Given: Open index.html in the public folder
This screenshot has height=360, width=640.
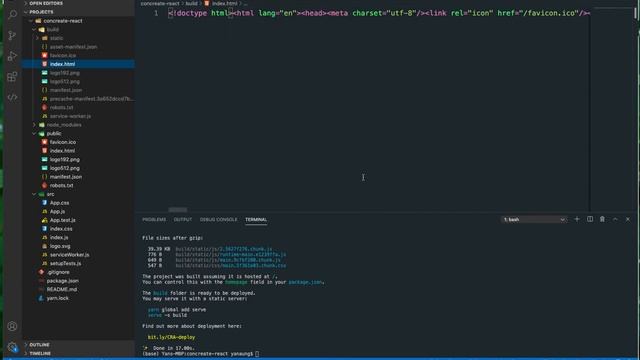Looking at the screenshot, I should click(62, 151).
